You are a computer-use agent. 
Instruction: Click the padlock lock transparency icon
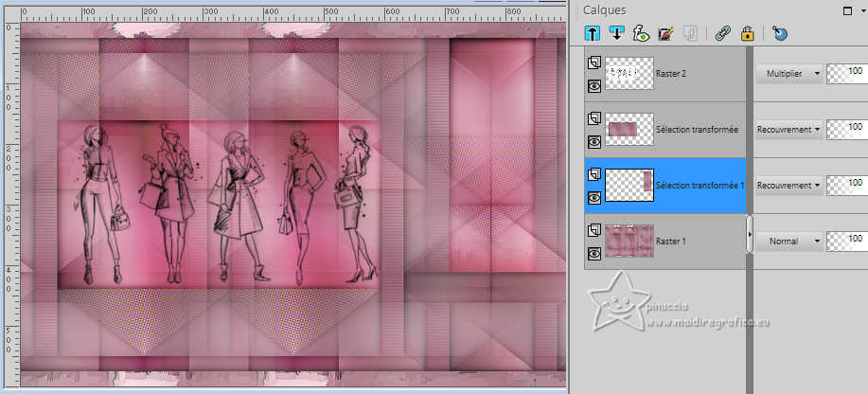tap(748, 34)
